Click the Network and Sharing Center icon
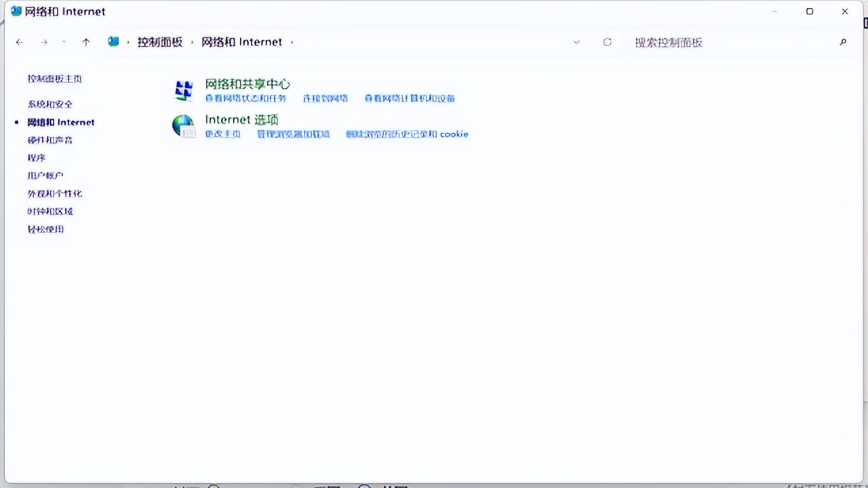Screen dimensions: 868x488 pos(183,90)
